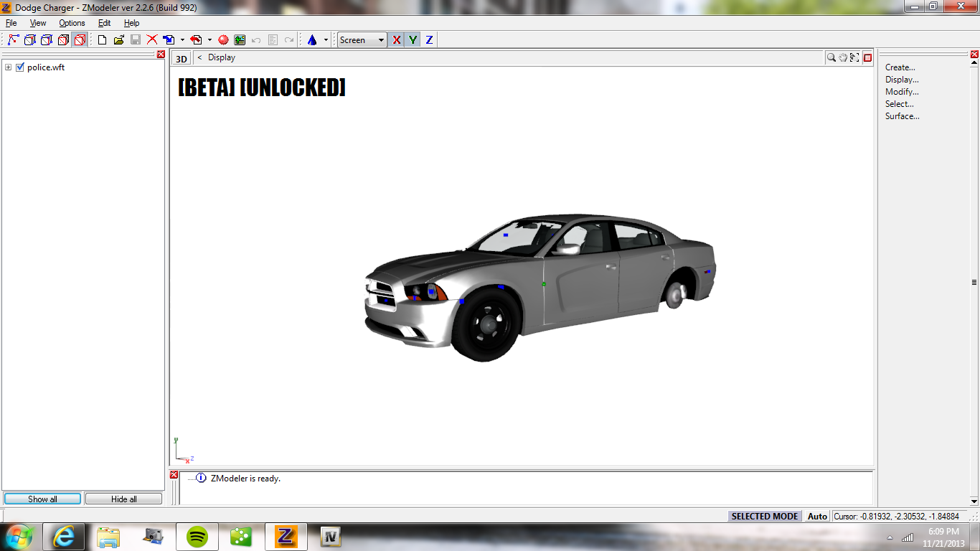Click the Hide all button

123,499
